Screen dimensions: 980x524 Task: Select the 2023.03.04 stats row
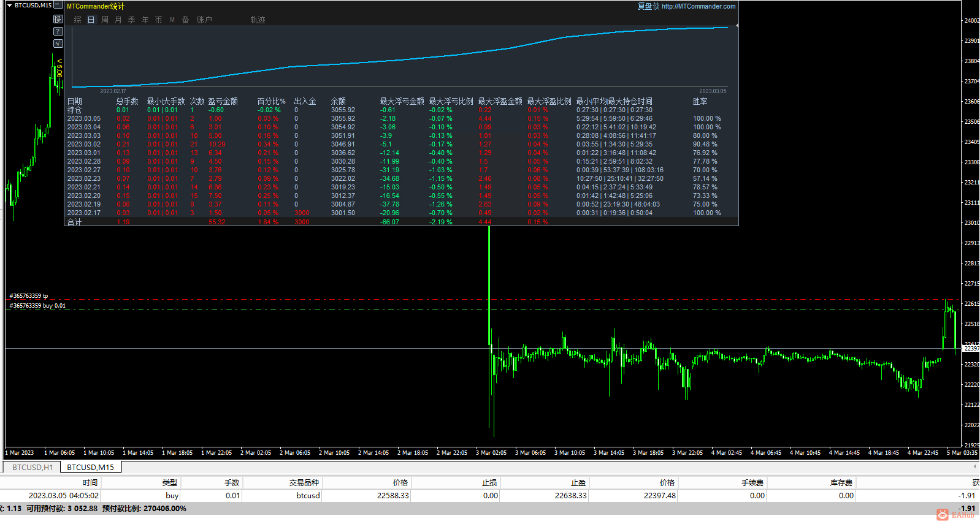tap(401, 127)
